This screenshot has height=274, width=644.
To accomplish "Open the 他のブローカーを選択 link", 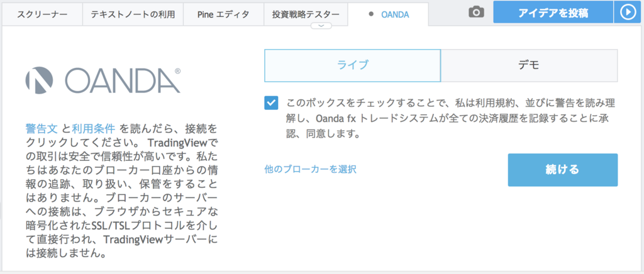I will pyautogui.click(x=311, y=169).
